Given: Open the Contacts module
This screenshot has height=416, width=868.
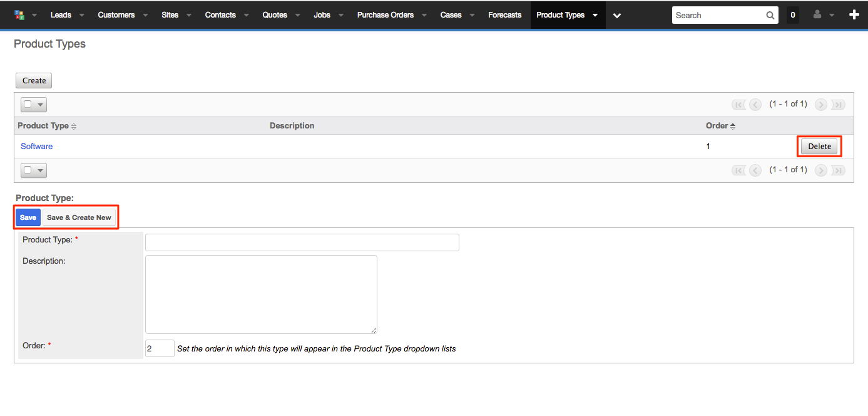Looking at the screenshot, I should [x=220, y=15].
